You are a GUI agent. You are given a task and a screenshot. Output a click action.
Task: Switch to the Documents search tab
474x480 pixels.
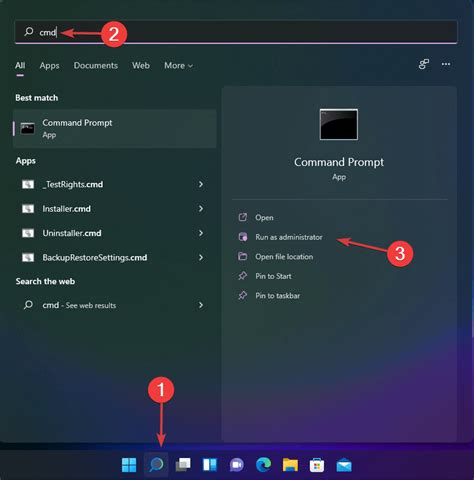point(96,66)
